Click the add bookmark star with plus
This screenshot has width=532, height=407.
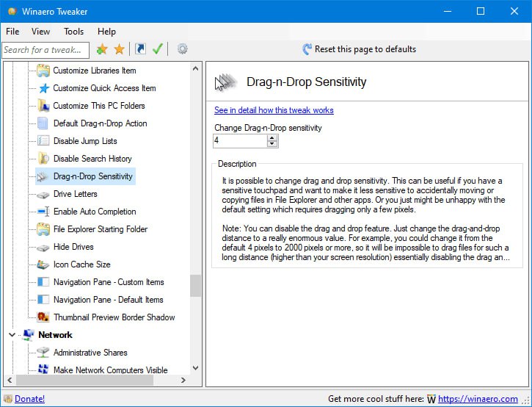point(102,49)
